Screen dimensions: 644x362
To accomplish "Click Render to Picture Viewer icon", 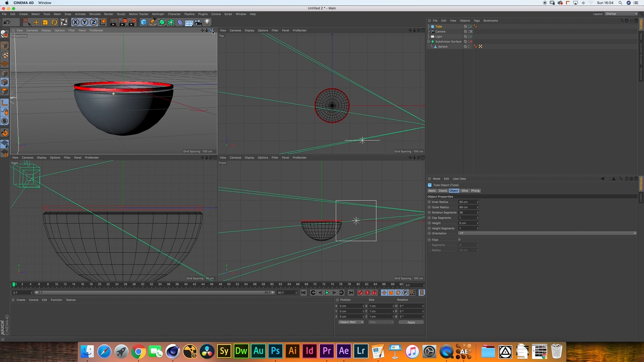I will (123, 22).
